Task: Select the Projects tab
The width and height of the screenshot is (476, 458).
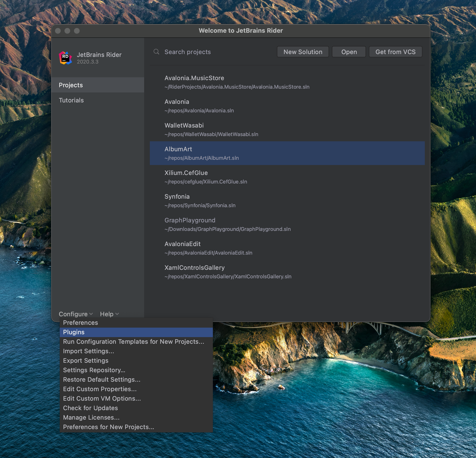Action: [x=71, y=85]
